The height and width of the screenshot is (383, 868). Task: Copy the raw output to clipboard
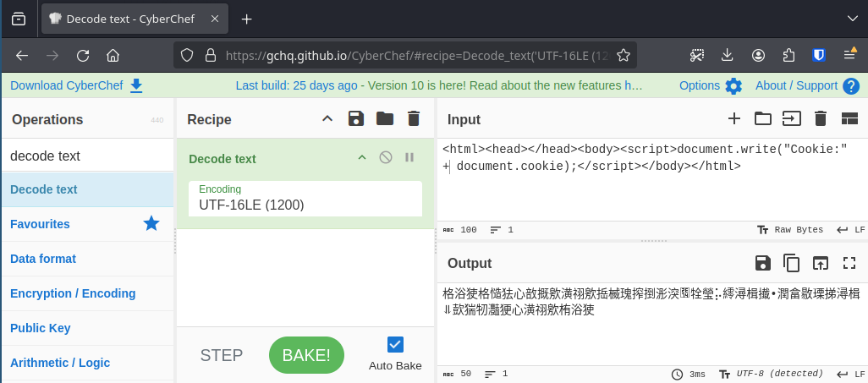click(792, 263)
